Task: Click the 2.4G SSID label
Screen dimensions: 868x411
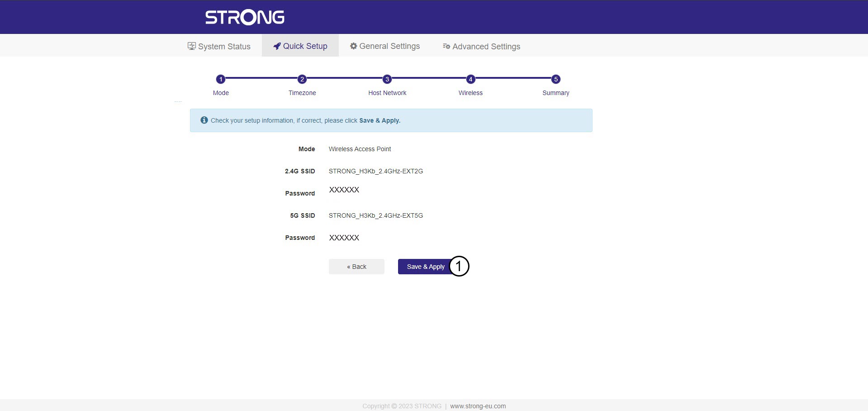Action: [x=300, y=171]
